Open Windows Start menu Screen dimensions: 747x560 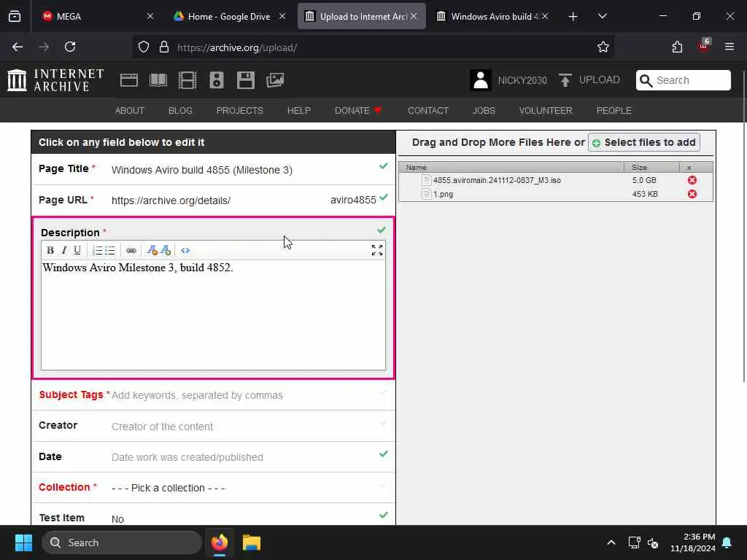click(23, 542)
